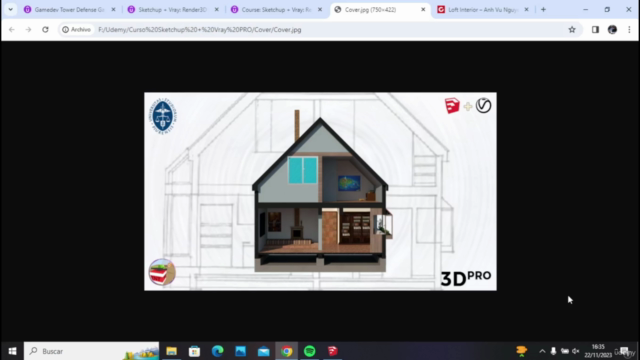The height and width of the screenshot is (360, 640).
Task: Click Chrome icon in taskbar
Action: click(x=287, y=351)
